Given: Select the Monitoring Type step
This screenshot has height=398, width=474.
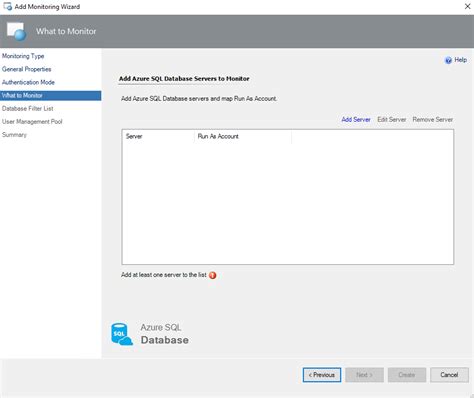Looking at the screenshot, I should [x=23, y=56].
